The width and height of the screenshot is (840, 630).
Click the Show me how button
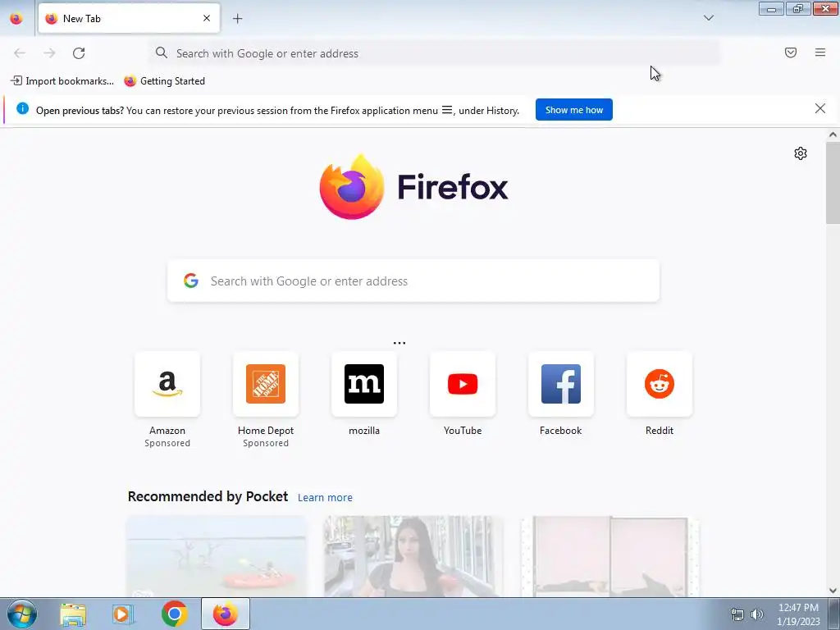point(573,110)
